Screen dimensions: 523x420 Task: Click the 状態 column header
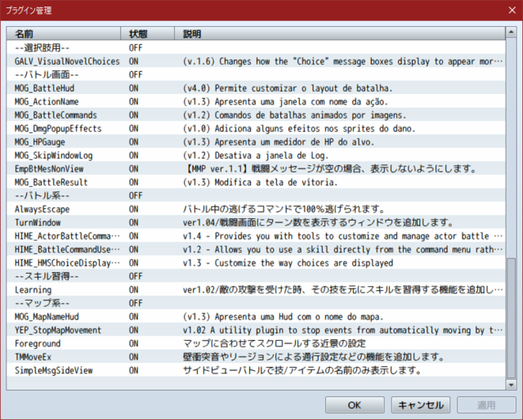pos(147,34)
